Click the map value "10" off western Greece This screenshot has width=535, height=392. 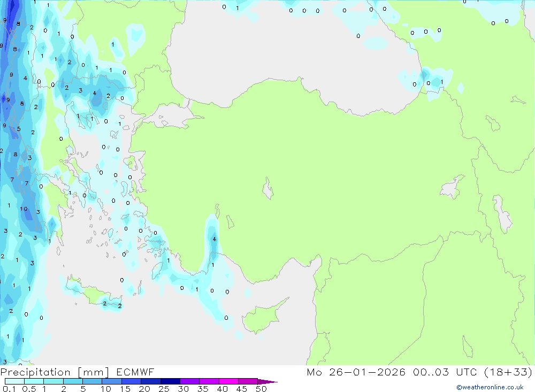[24, 209]
